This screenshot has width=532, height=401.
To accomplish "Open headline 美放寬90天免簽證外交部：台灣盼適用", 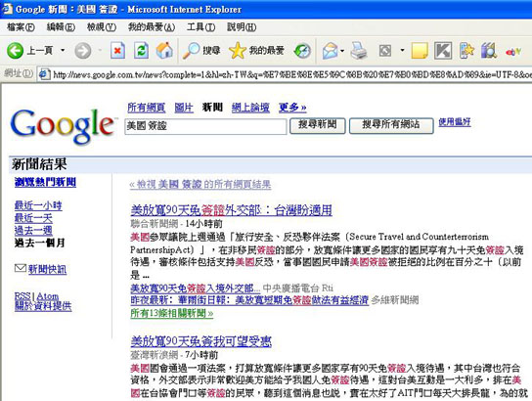I will tap(232, 210).
